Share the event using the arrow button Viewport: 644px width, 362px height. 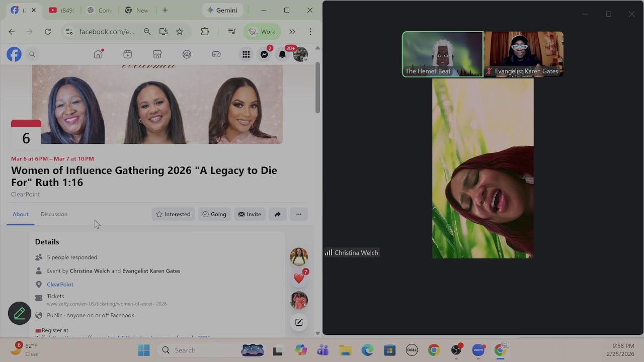pos(277,214)
